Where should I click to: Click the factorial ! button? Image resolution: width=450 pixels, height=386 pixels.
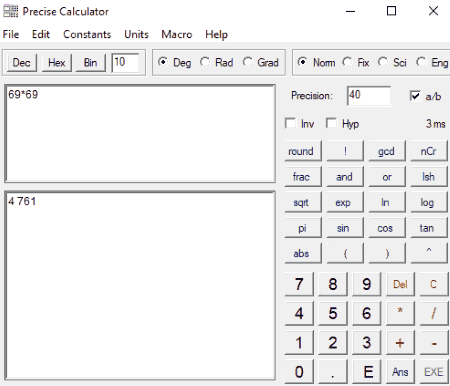point(345,151)
